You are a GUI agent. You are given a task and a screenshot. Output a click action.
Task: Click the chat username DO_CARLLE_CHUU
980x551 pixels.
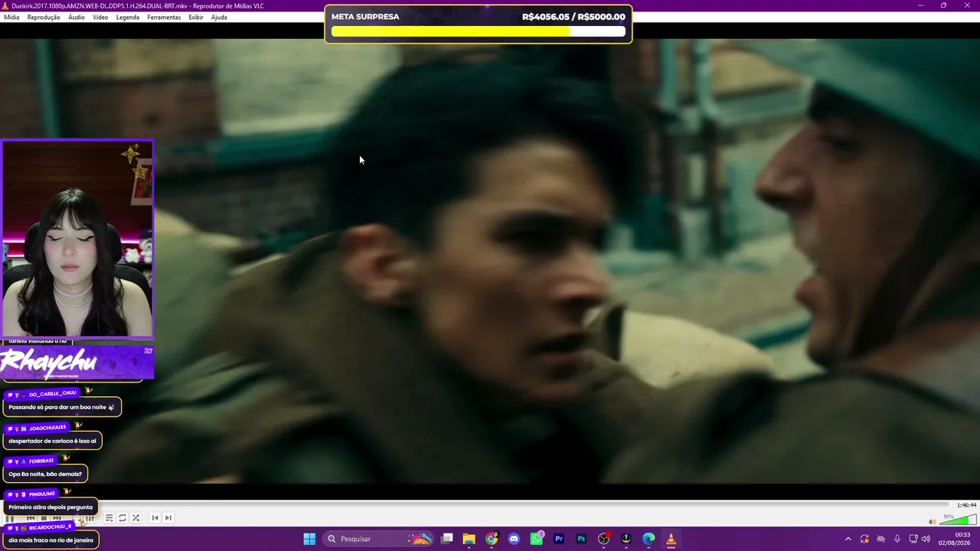[53, 393]
